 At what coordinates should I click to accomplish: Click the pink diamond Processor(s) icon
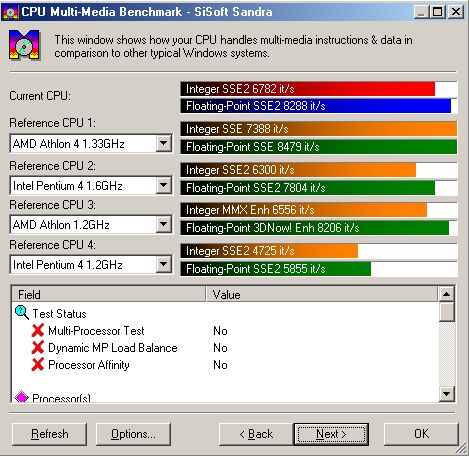[x=22, y=397]
